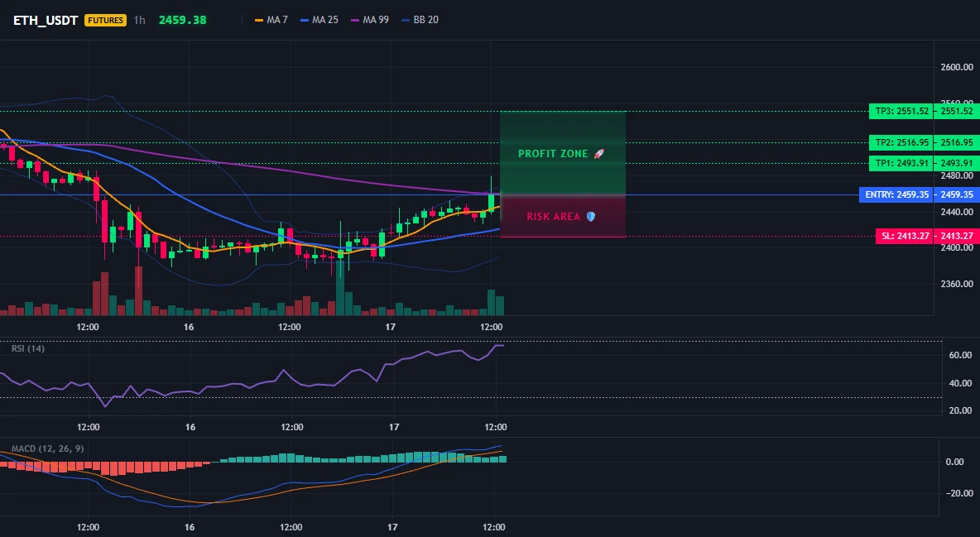The height and width of the screenshot is (537, 980).
Task: Click the red SL: 2413.27 label
Action: pyautogui.click(x=904, y=236)
